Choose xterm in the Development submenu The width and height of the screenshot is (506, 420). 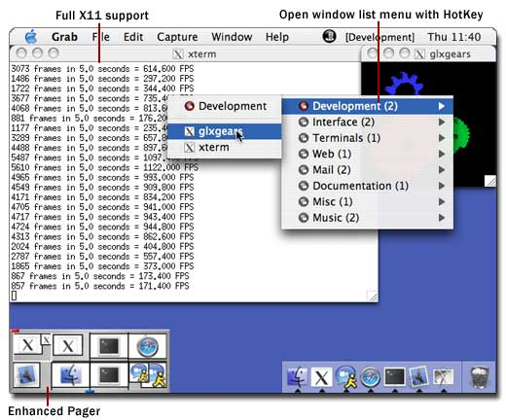tap(225, 148)
